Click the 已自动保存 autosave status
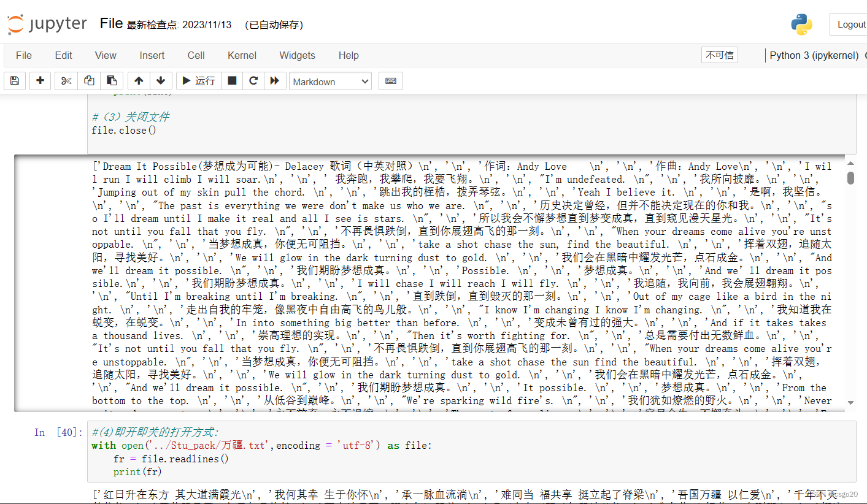This screenshot has height=504, width=867. [274, 25]
